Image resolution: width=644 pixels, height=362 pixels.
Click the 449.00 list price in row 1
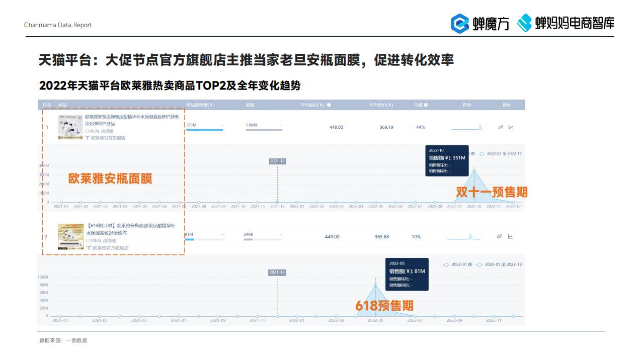click(336, 127)
